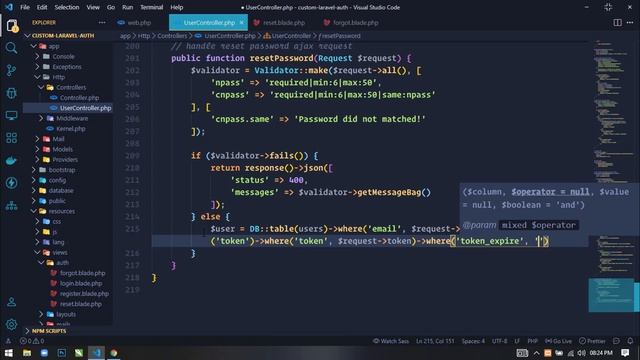
Task: Open Accounts icon in activity bar
Action: tap(11, 302)
